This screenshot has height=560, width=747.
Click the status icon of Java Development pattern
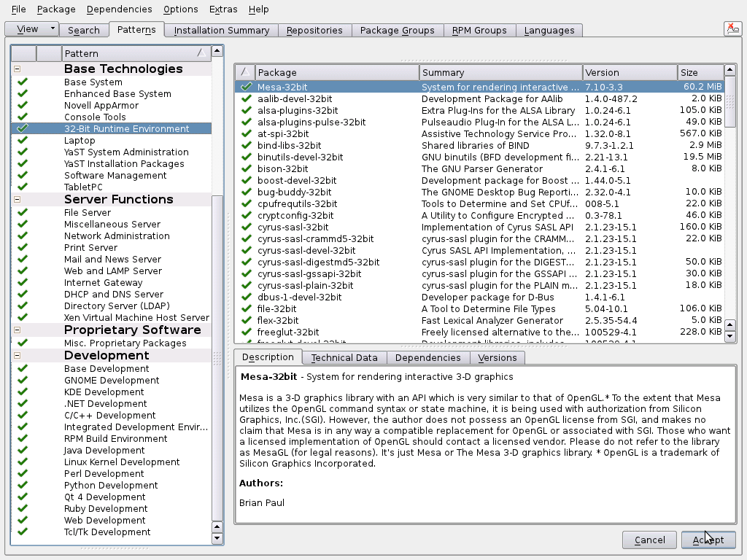coord(23,450)
